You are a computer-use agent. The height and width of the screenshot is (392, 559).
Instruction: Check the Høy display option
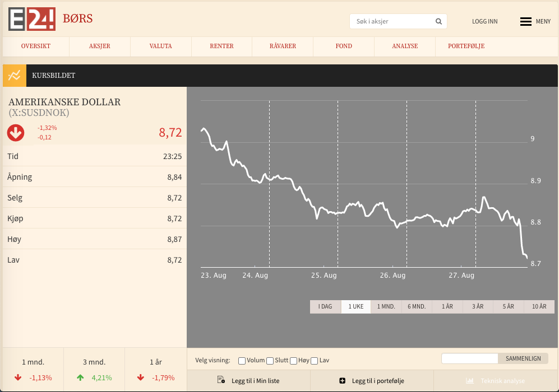pyautogui.click(x=293, y=361)
